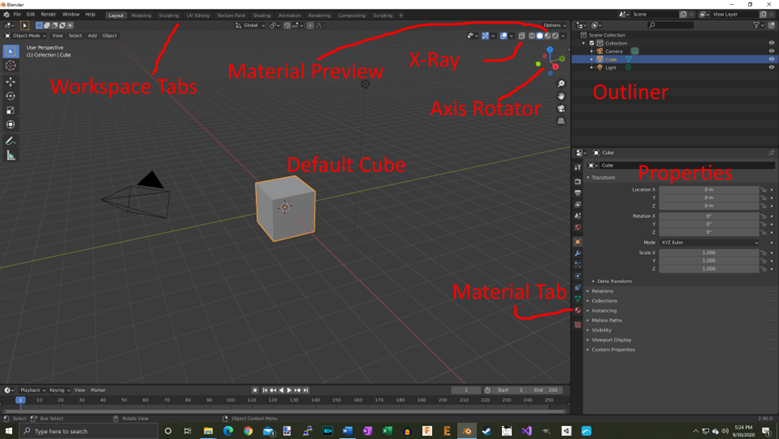Open the Material properties tab icon
779x439 pixels.
pos(578,311)
